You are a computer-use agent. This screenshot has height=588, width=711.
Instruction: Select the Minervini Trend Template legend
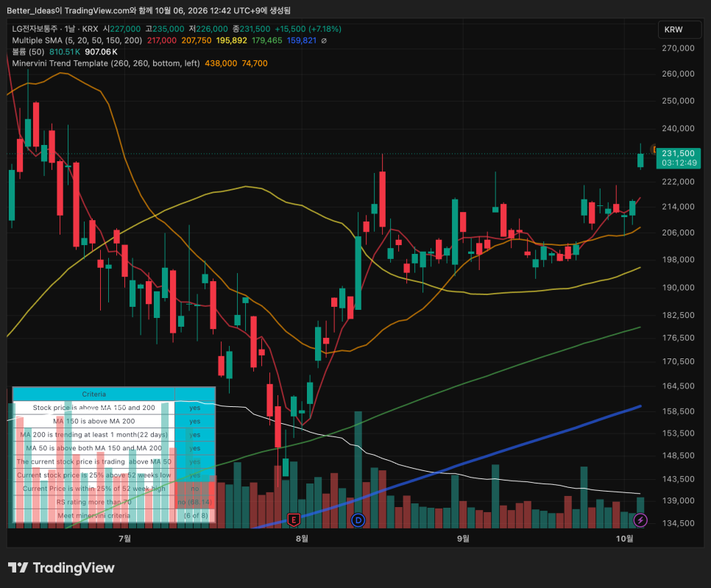click(106, 63)
